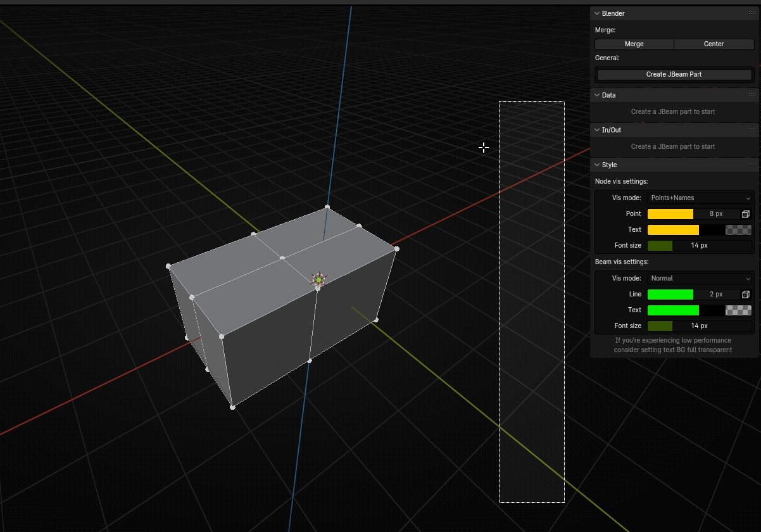This screenshot has height=532, width=761.
Task: Click the 3D cursor on the box
Action: pyautogui.click(x=318, y=279)
